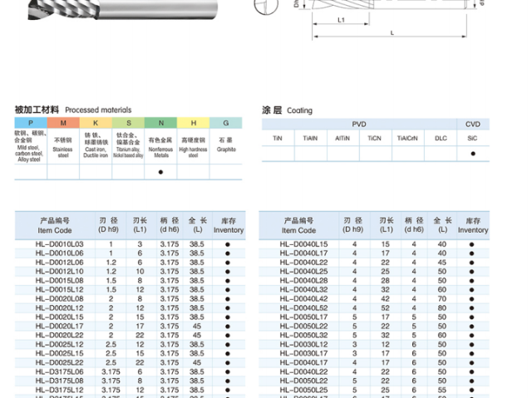Click the CVD coating group header

tap(473, 125)
